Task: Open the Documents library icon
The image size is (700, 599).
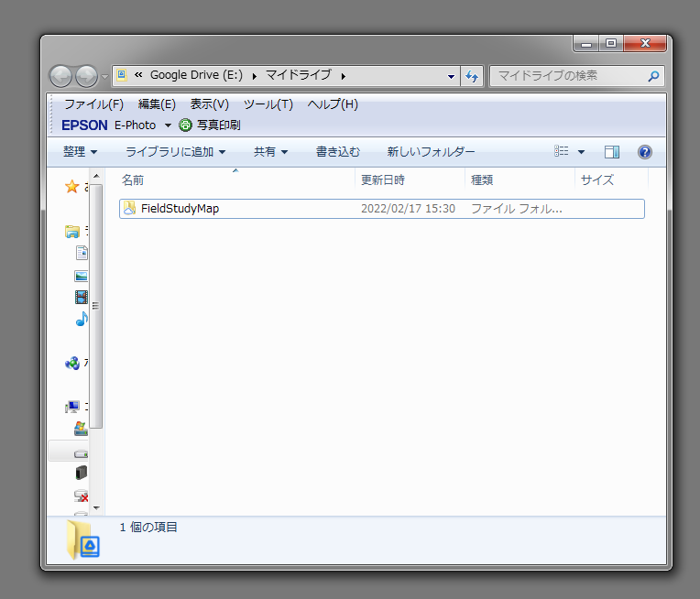Action: tap(82, 253)
